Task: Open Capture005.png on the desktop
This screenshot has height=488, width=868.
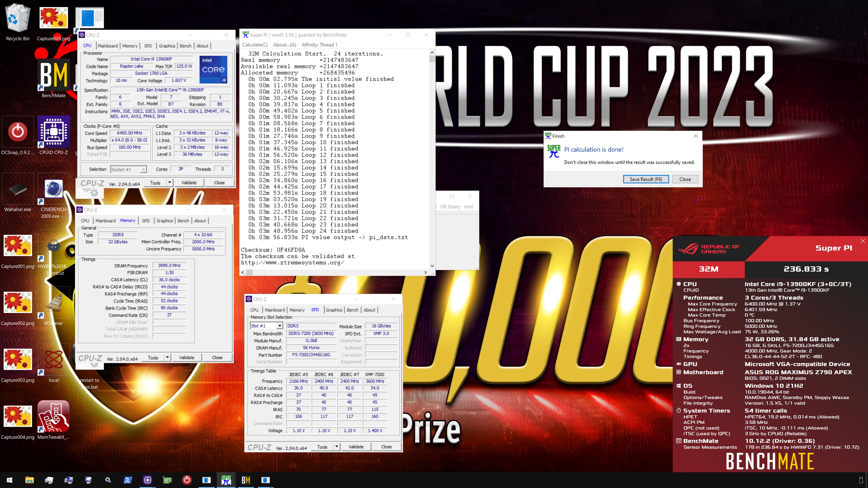Action: (54, 22)
